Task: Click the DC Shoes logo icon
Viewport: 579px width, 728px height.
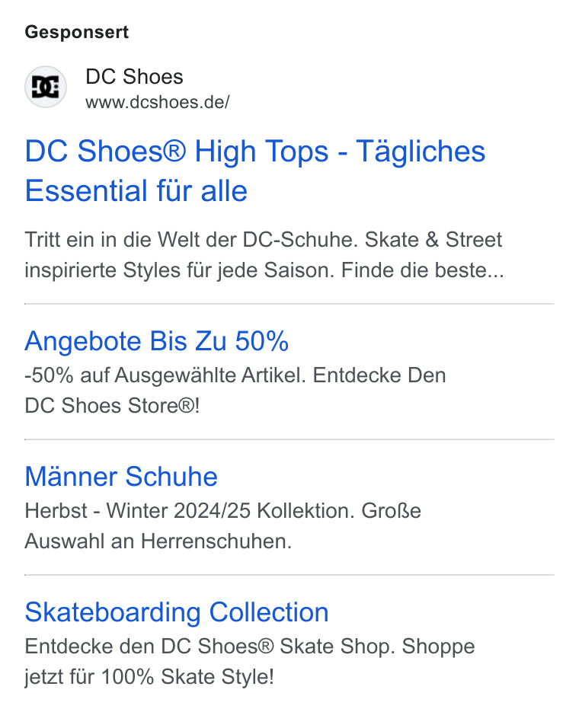Action: coord(46,87)
